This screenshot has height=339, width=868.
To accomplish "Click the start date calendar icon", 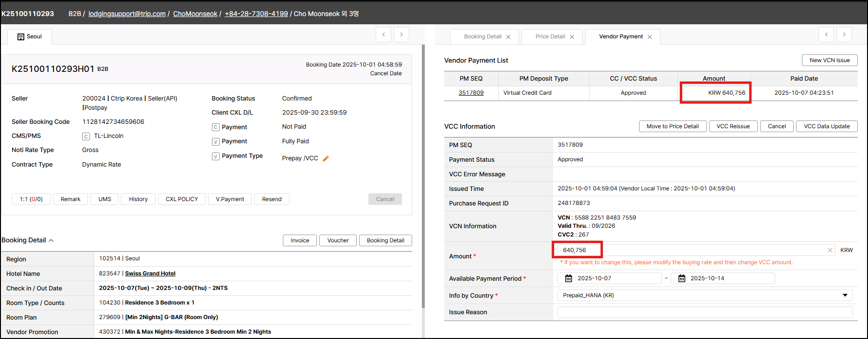I will click(568, 278).
